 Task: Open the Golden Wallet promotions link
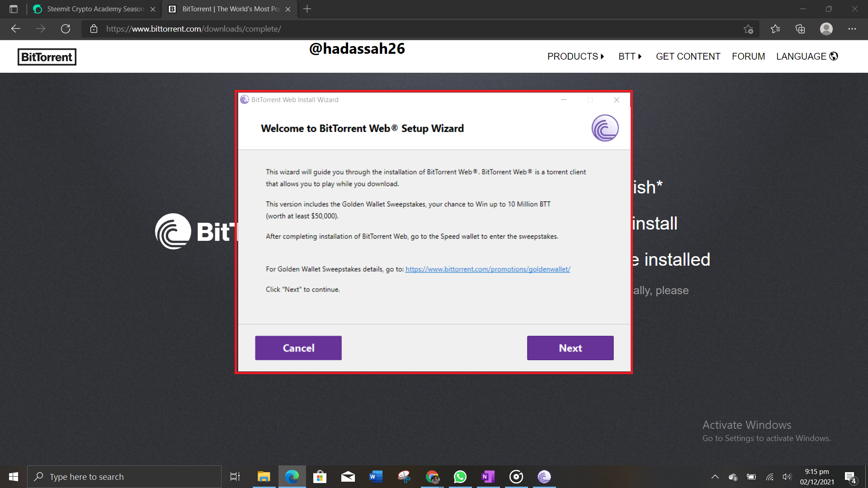click(x=488, y=269)
